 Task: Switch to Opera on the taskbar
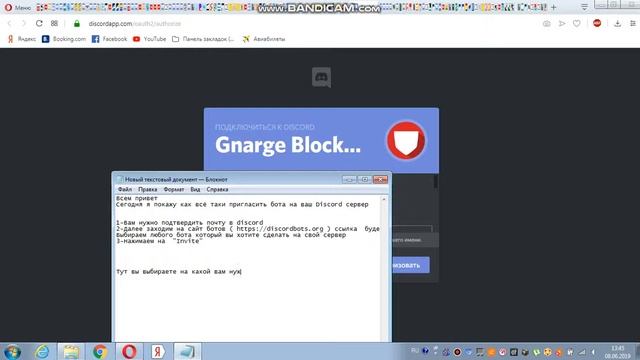pos(129,352)
